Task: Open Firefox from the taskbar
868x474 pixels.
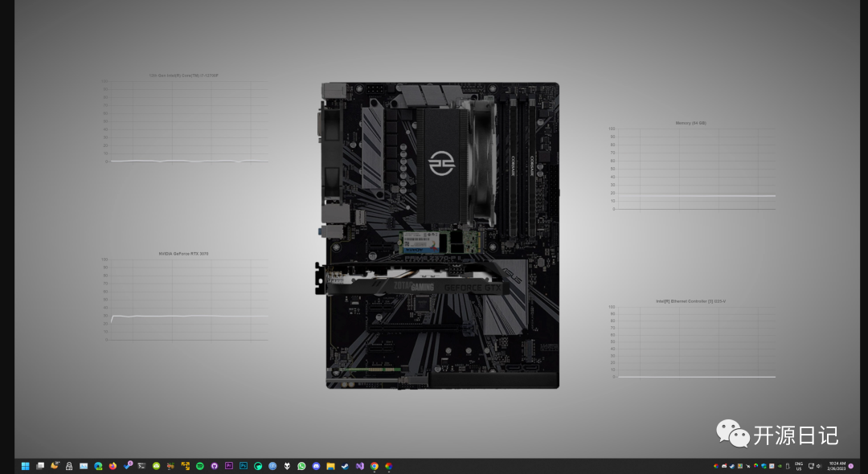Action: pyautogui.click(x=113, y=465)
